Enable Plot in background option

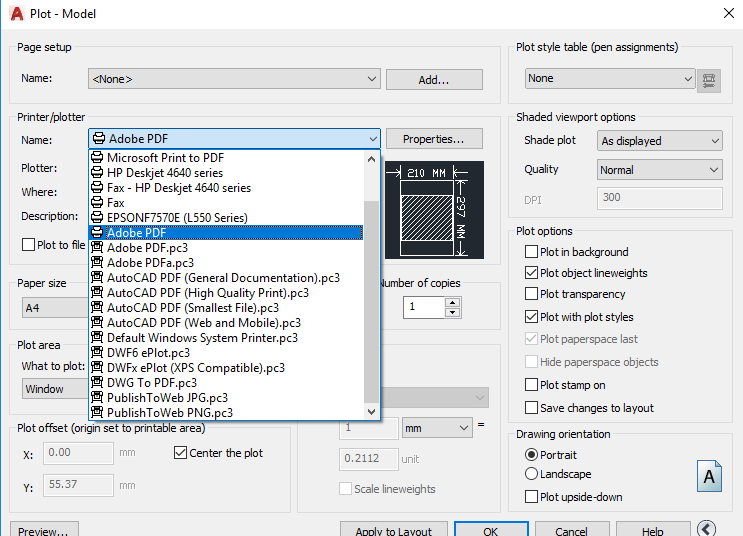tap(532, 252)
